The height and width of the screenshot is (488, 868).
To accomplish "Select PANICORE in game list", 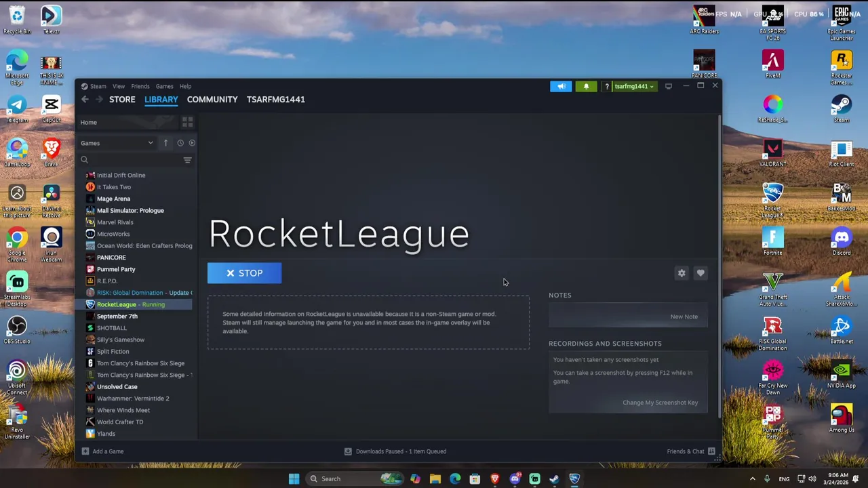I will click(x=111, y=258).
